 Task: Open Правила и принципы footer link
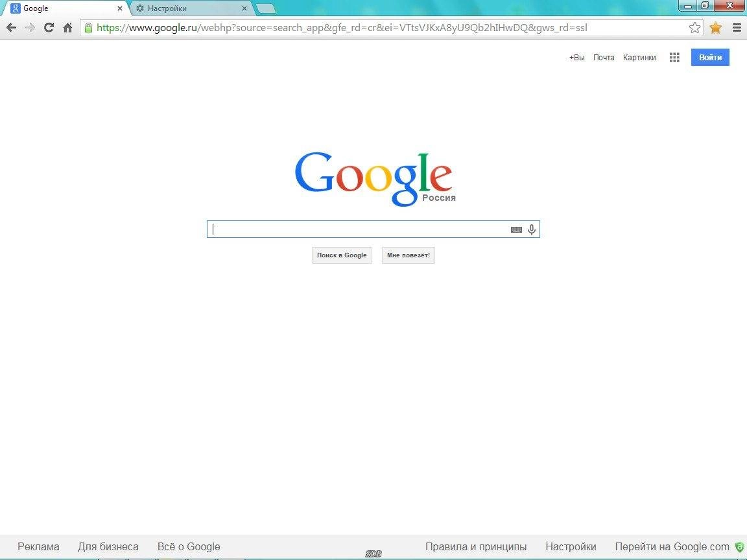pyautogui.click(x=476, y=546)
